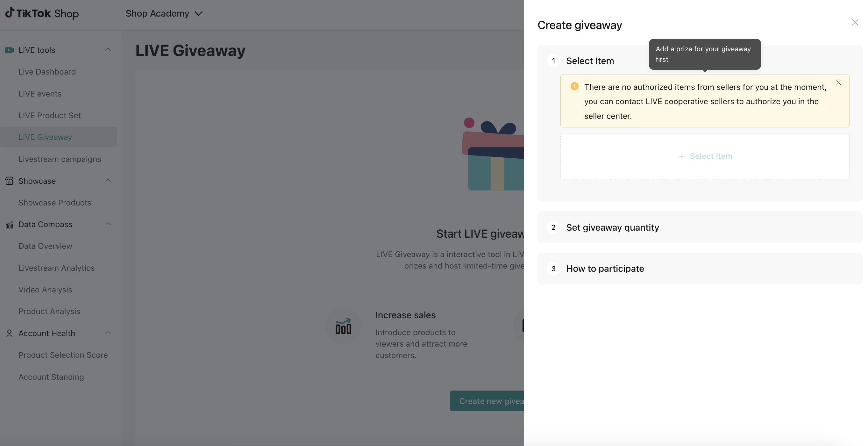The height and width of the screenshot is (446, 868).
Task: Open the LIVE Product Set page
Action: [50, 115]
